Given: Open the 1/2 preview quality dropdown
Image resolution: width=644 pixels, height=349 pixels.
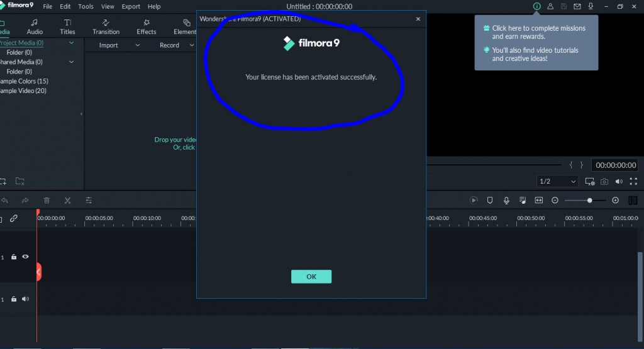Looking at the screenshot, I should click(x=557, y=181).
